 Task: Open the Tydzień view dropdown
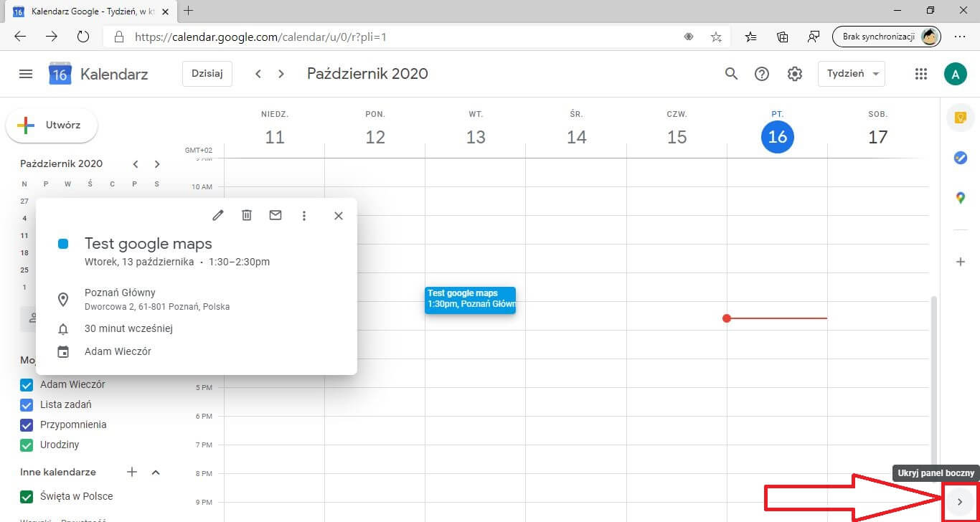(x=852, y=74)
